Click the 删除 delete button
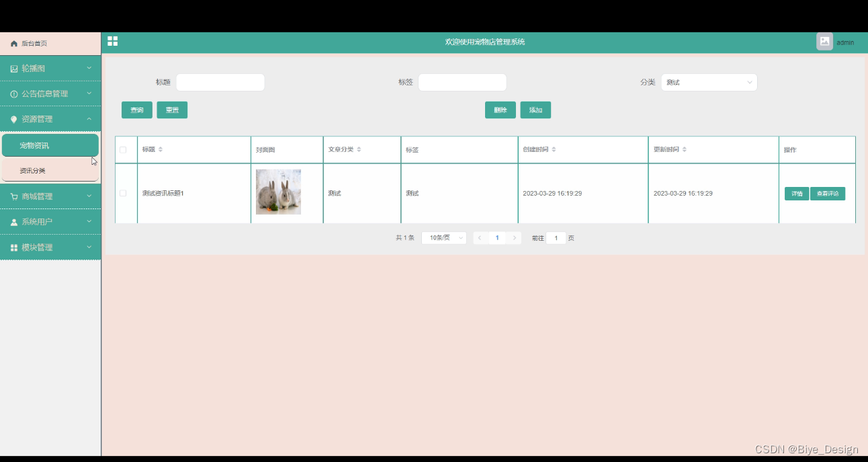Screen dimensions: 868x462 point(501,110)
